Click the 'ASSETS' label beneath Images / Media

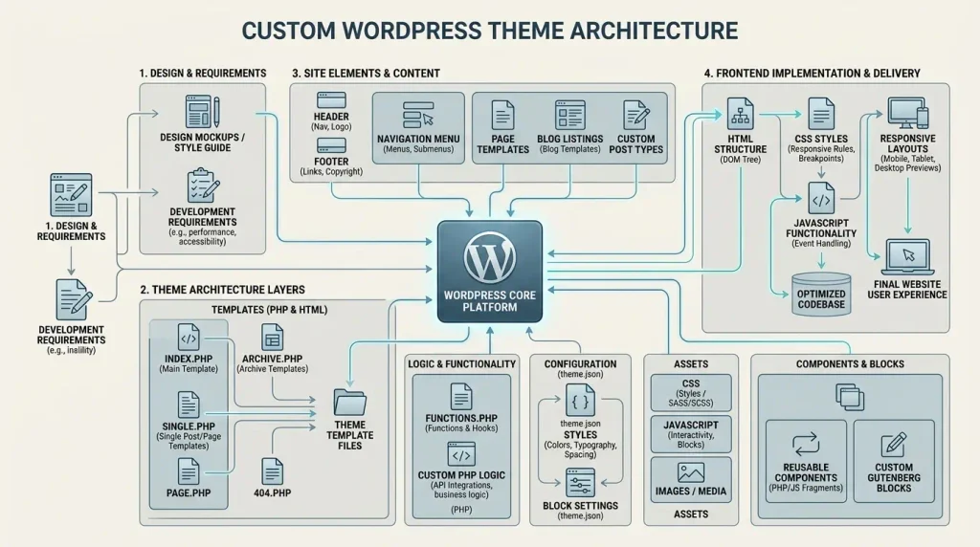(691, 514)
